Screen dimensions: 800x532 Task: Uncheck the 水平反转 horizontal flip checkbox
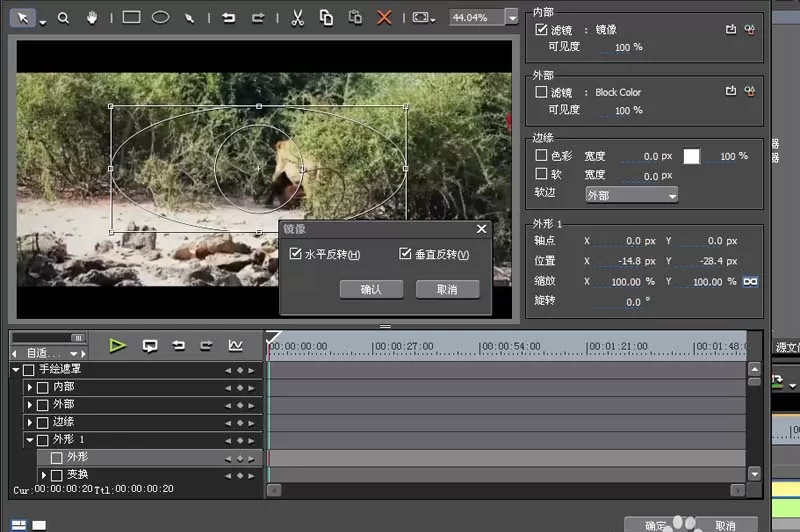(x=295, y=254)
